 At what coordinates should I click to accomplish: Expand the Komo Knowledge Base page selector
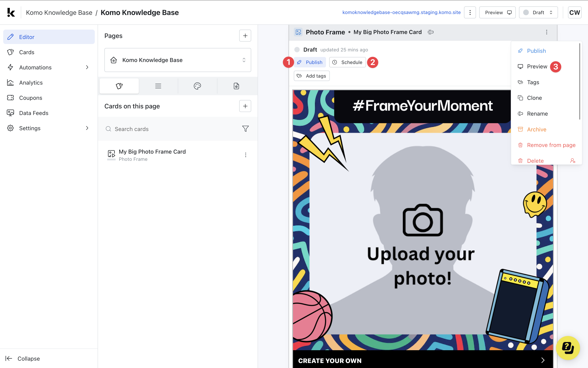tap(178, 60)
